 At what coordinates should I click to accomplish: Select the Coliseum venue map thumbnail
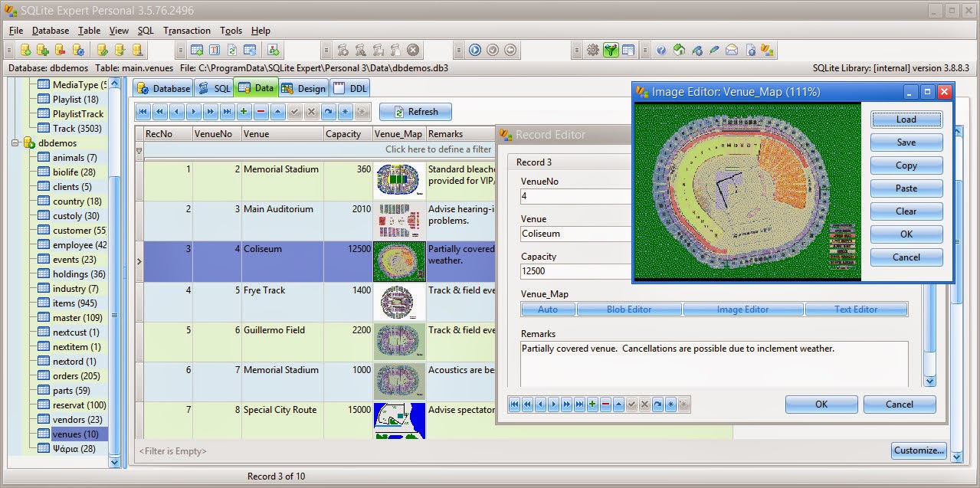tap(398, 261)
